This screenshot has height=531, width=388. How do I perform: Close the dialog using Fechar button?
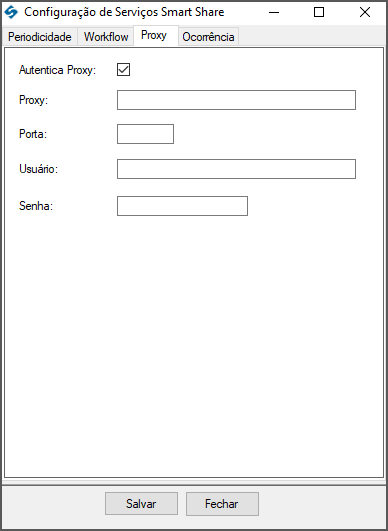pos(222,504)
